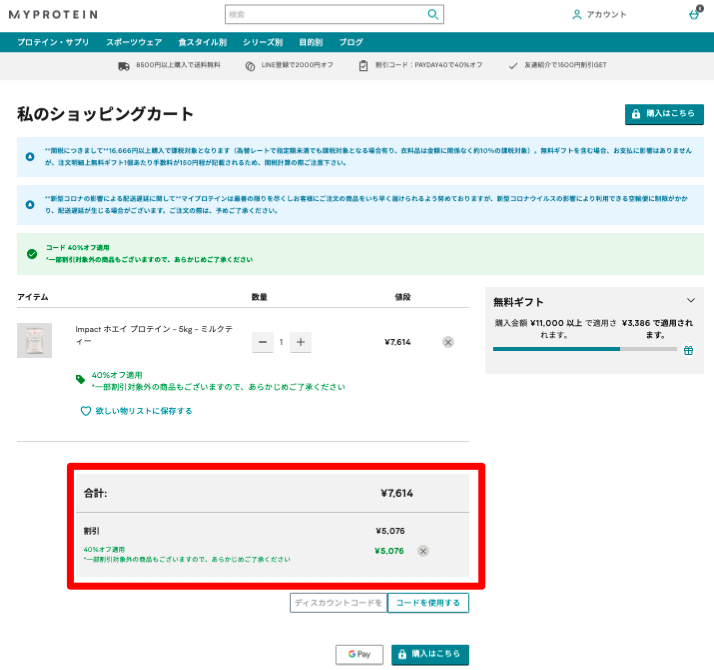Click the 無料ギフト heading text
Viewport: 714px width, 670px height.
[x=519, y=302]
